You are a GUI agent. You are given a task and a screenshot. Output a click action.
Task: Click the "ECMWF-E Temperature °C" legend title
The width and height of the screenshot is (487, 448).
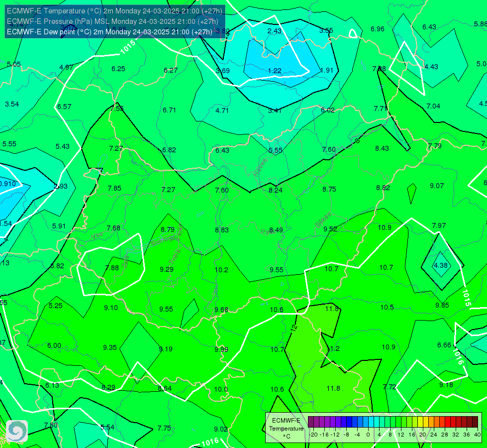286,429
